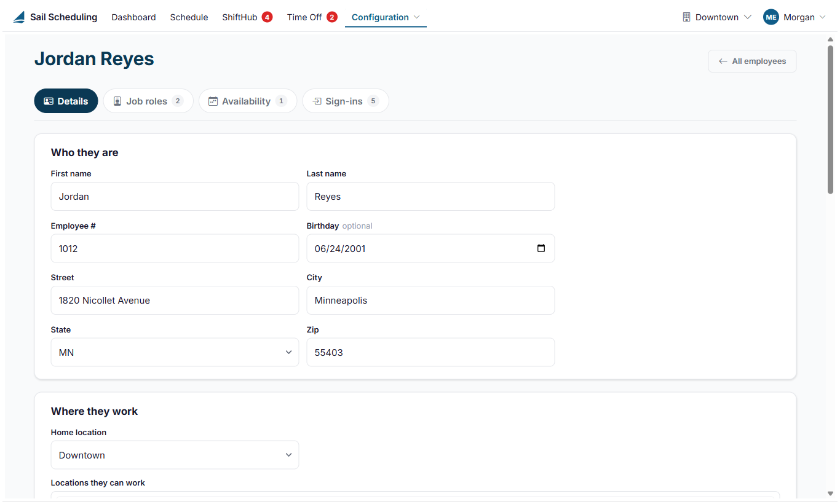Go to the Time Off section

304,17
